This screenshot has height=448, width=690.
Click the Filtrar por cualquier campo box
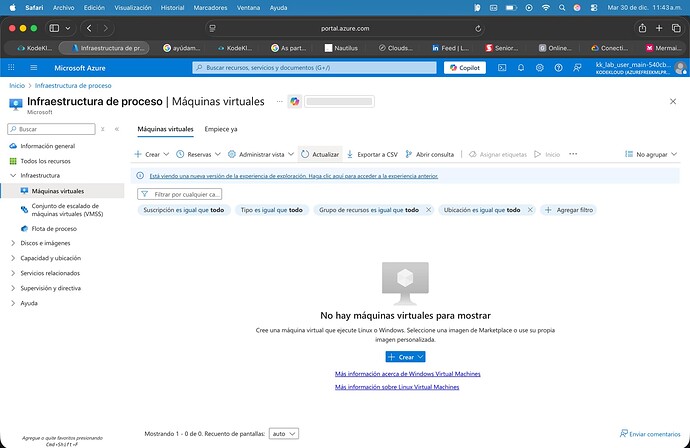(x=180, y=194)
